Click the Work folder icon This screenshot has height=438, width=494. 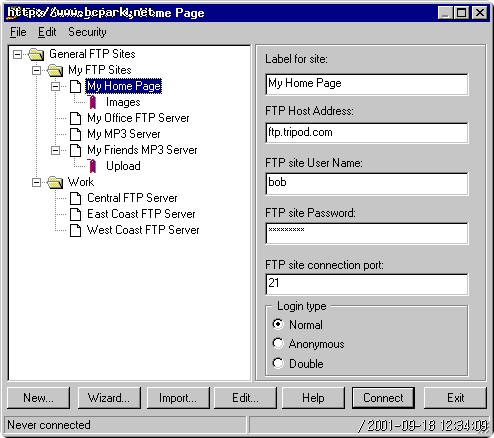pos(55,182)
